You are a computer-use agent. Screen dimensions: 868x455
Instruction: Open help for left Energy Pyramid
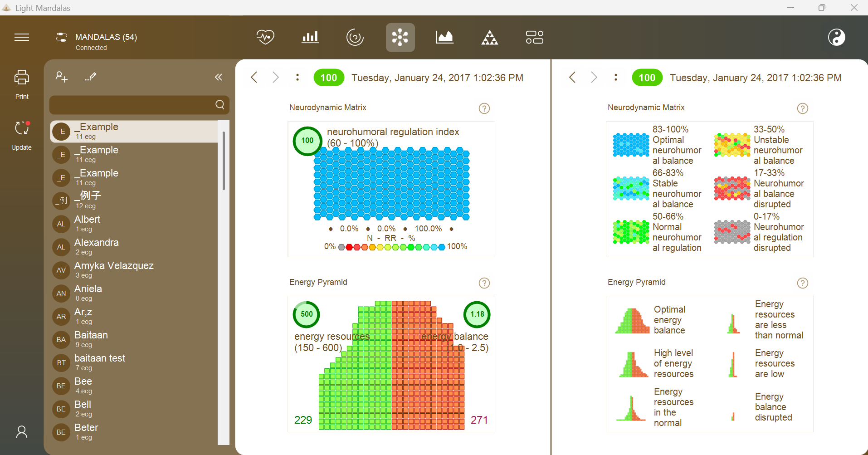(x=484, y=283)
